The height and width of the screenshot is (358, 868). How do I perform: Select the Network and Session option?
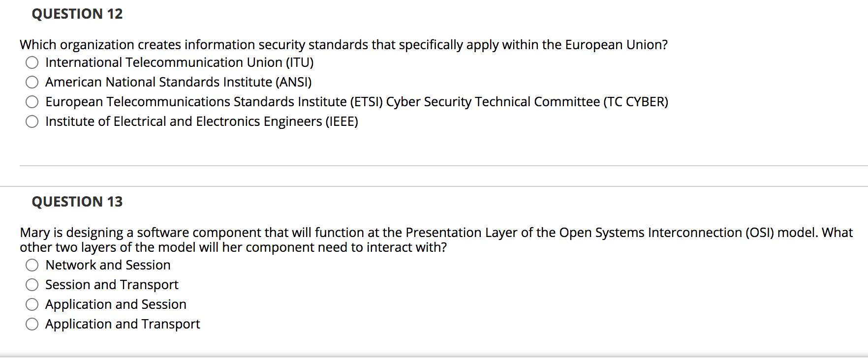tap(31, 265)
